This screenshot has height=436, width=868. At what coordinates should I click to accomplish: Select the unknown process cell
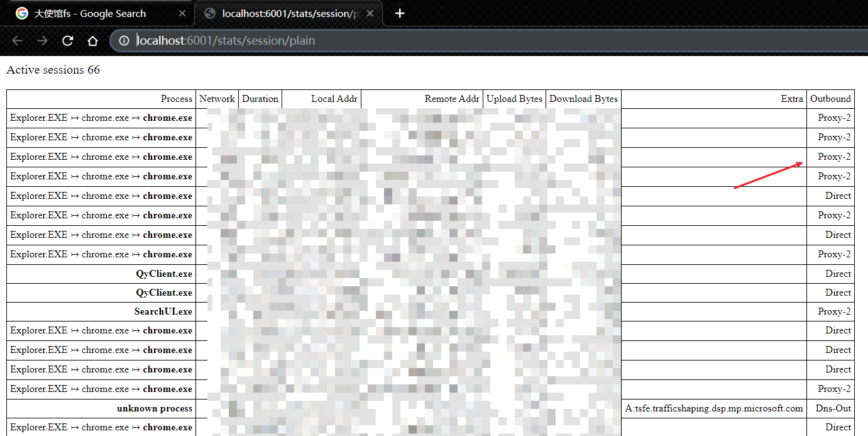coord(155,408)
